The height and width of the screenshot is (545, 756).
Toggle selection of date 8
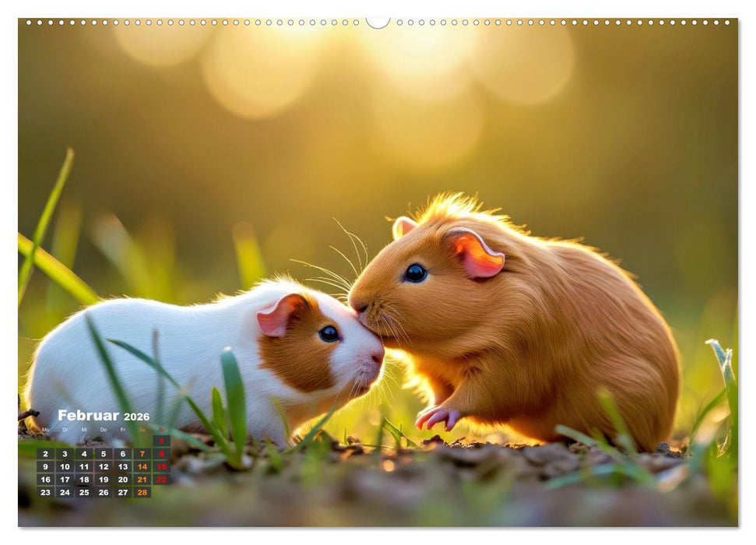pyautogui.click(x=162, y=453)
